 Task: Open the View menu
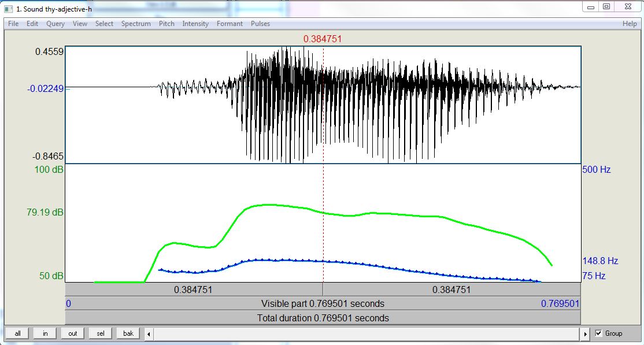pos(80,24)
